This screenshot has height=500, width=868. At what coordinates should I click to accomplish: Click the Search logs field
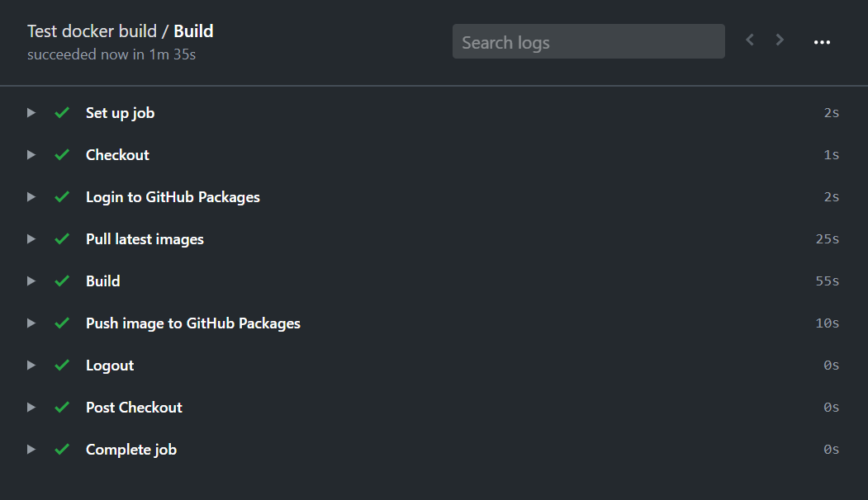click(588, 40)
